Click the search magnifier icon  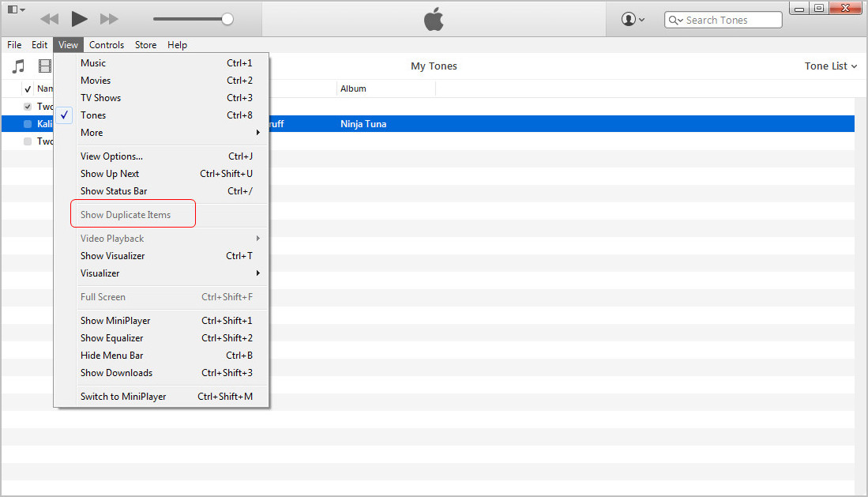674,20
